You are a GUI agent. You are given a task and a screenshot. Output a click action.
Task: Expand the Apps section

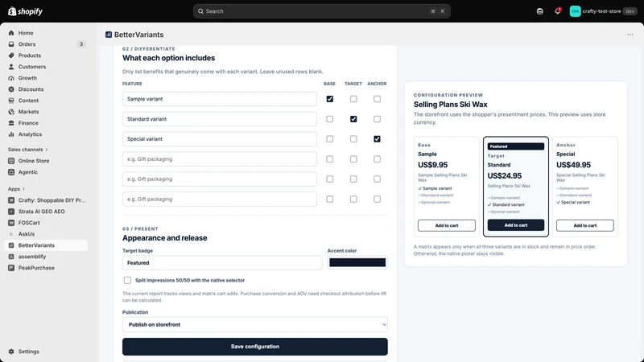click(16, 189)
